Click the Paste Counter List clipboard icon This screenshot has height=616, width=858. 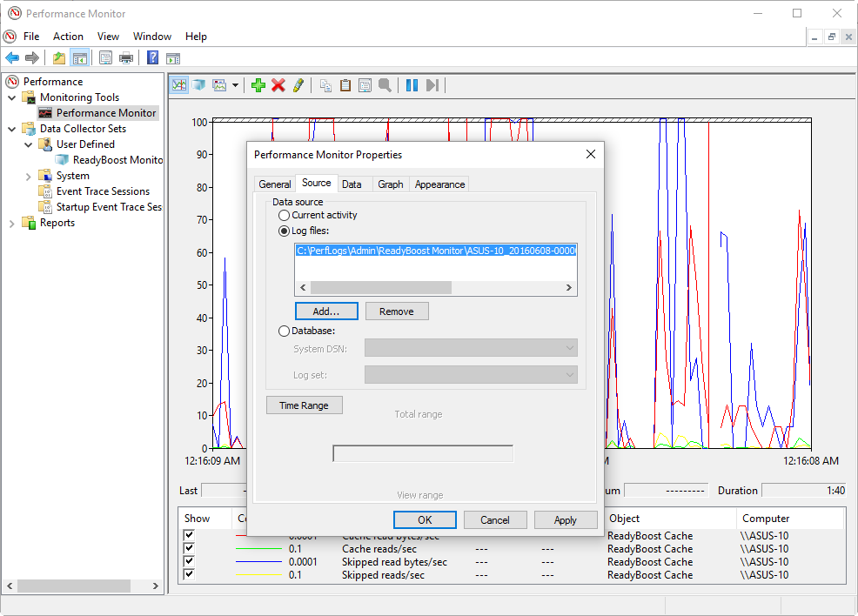(345, 85)
